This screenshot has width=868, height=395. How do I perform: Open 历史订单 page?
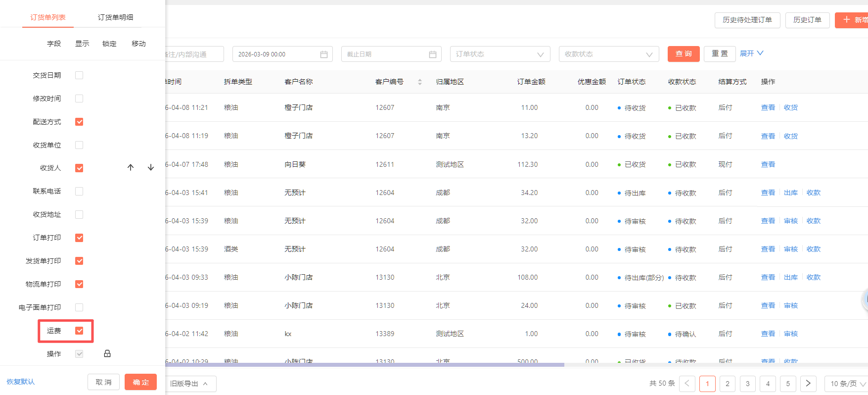tap(807, 20)
